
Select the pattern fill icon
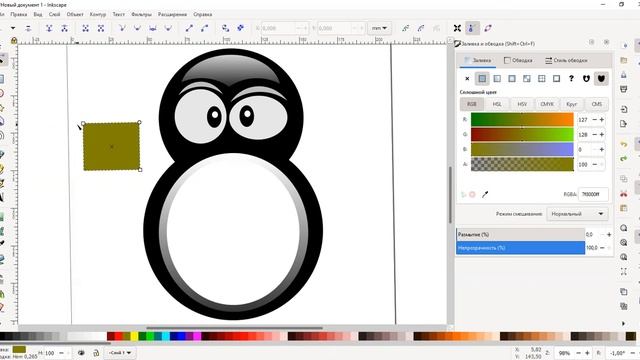[542, 78]
